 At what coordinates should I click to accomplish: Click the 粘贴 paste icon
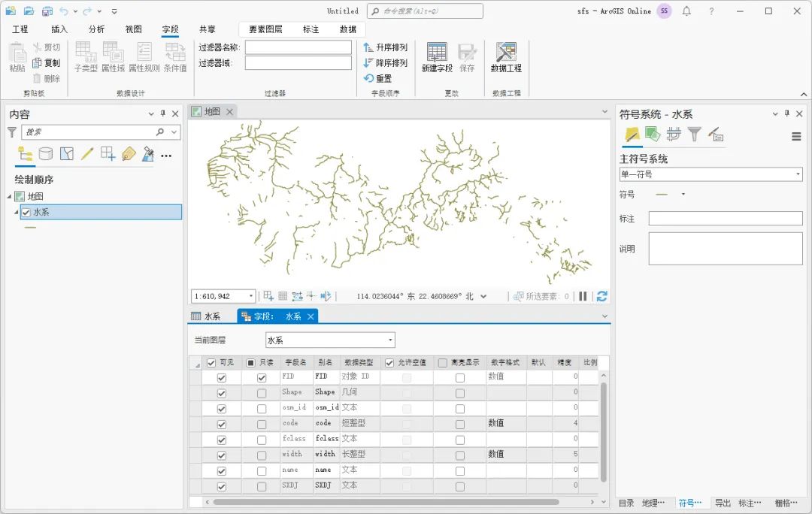click(x=17, y=53)
